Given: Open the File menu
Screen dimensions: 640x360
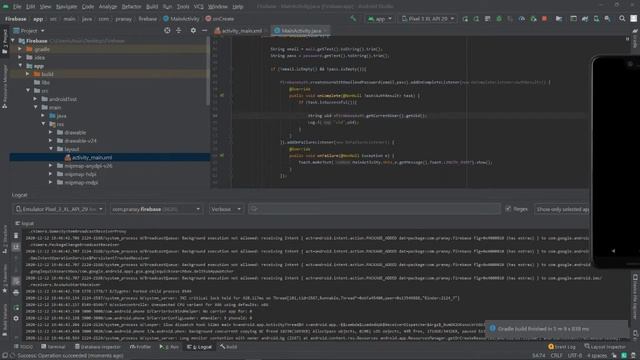Looking at the screenshot, I should click(x=17, y=7).
